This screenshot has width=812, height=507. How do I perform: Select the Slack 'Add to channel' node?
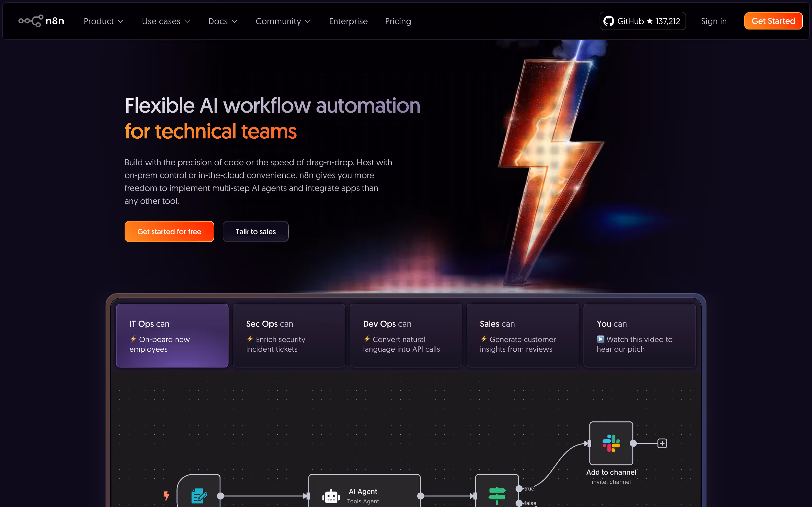pyautogui.click(x=611, y=444)
